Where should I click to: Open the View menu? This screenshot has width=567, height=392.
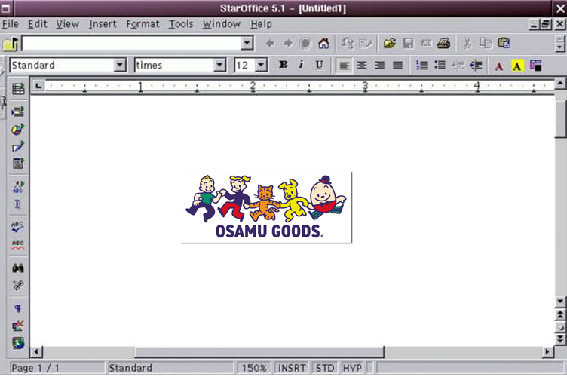click(67, 24)
